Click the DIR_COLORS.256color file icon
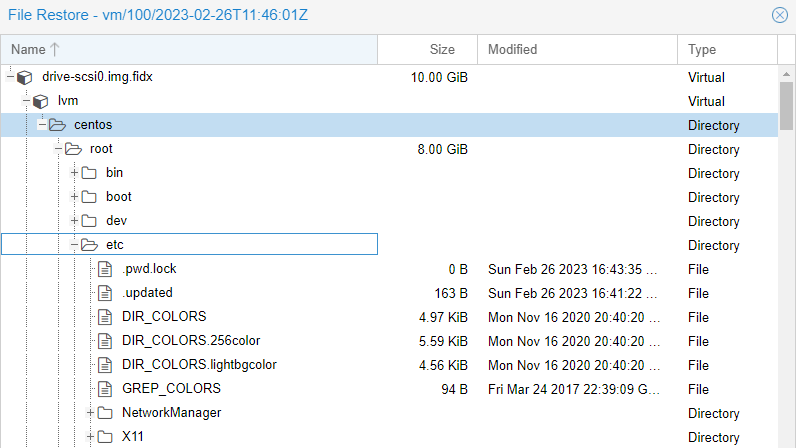The height and width of the screenshot is (448, 796). tap(105, 341)
